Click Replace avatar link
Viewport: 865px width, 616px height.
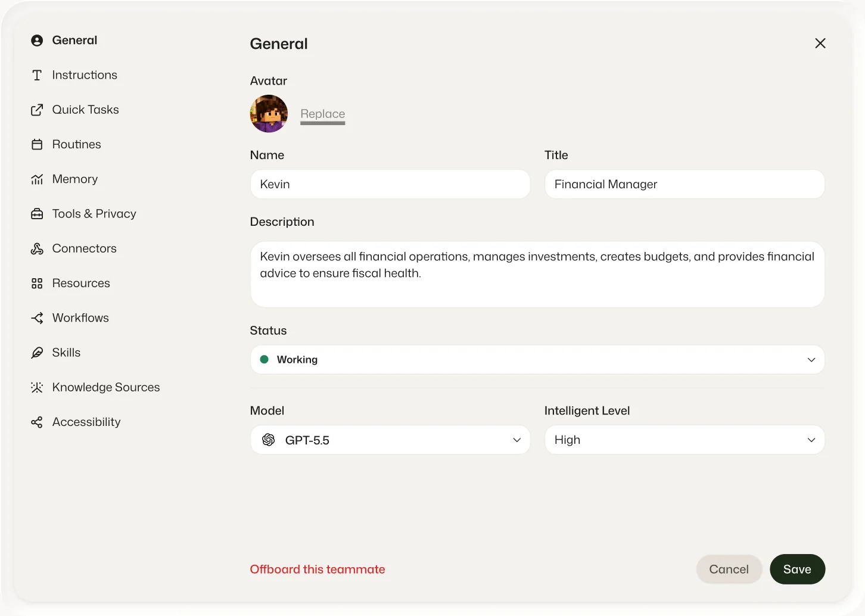[x=323, y=114]
